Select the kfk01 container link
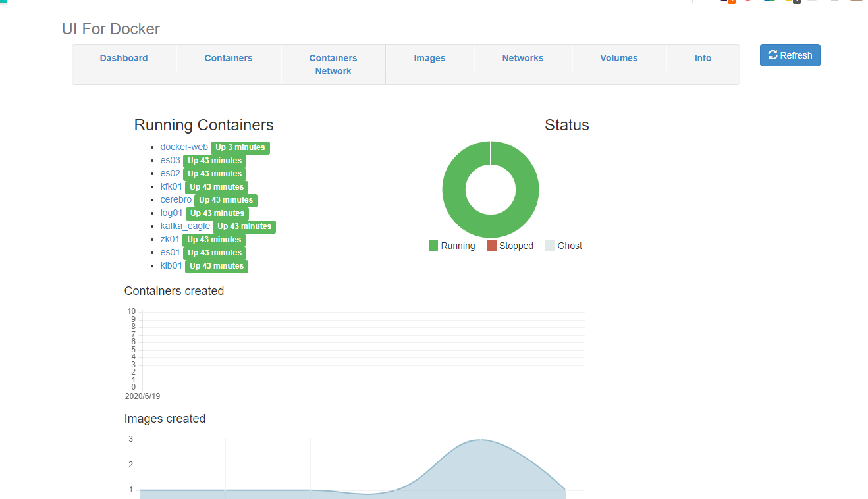 pyautogui.click(x=171, y=186)
